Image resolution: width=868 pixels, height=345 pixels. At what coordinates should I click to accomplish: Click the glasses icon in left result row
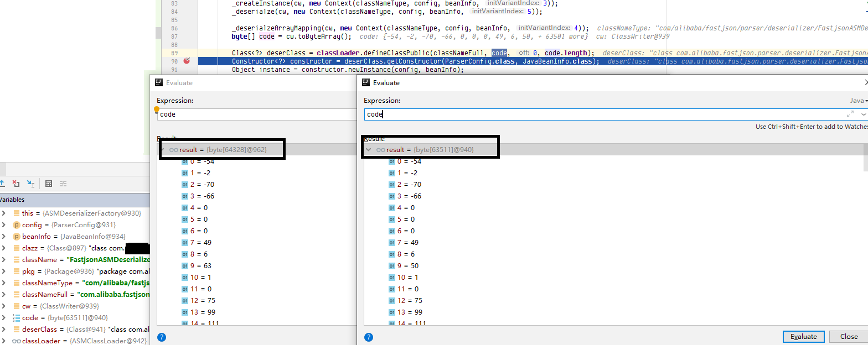pos(173,150)
